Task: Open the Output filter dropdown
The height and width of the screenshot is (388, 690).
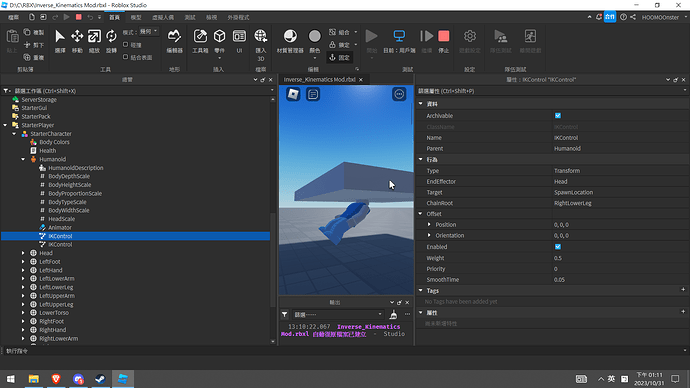Action: pos(338,315)
